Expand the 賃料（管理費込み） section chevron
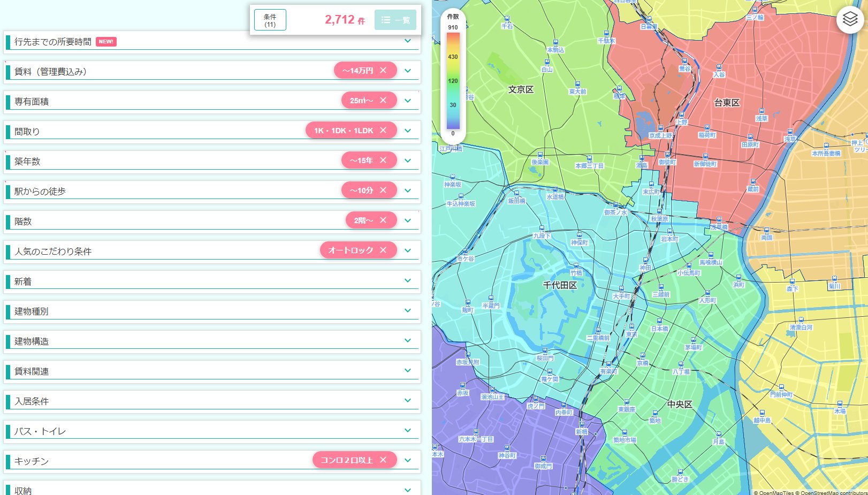Screen dimensions: 868x495 pos(408,71)
